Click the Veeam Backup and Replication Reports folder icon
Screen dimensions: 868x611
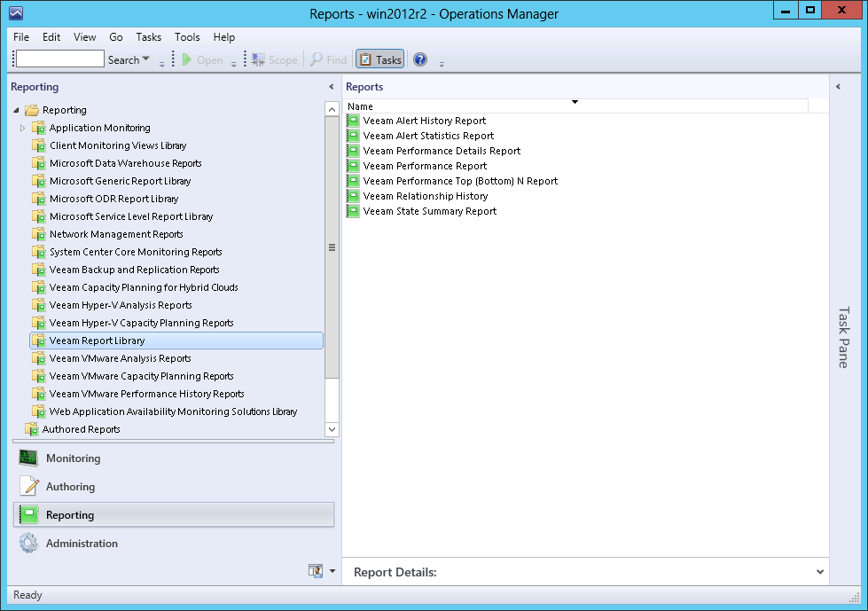pyautogui.click(x=39, y=270)
